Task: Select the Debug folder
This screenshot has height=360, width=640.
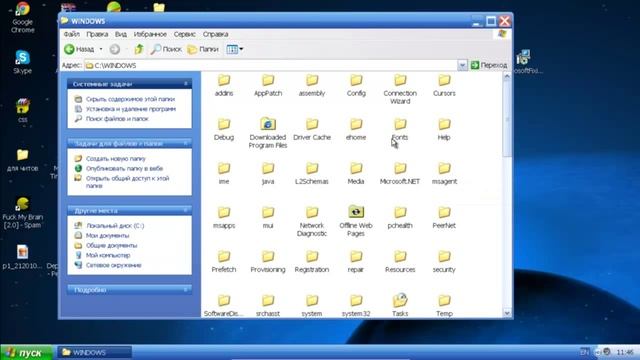Action: pos(224,129)
